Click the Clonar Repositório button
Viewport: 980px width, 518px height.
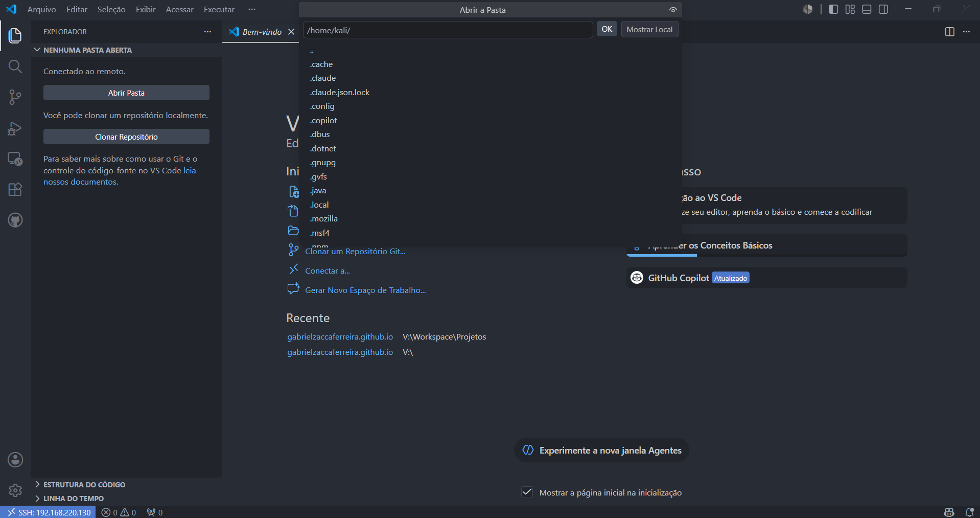[126, 137]
